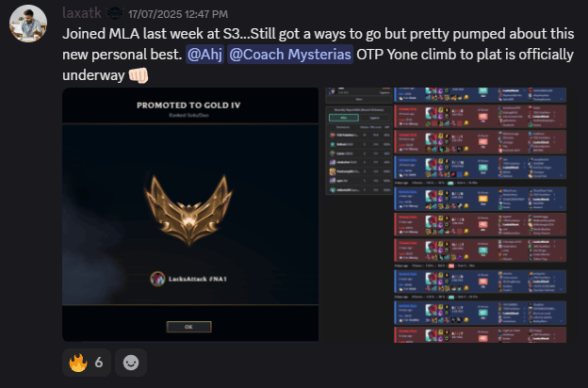Click the message timestamp 17/07/2025 12:47 PM
Viewport: 588px width, 388px height.
pos(178,14)
